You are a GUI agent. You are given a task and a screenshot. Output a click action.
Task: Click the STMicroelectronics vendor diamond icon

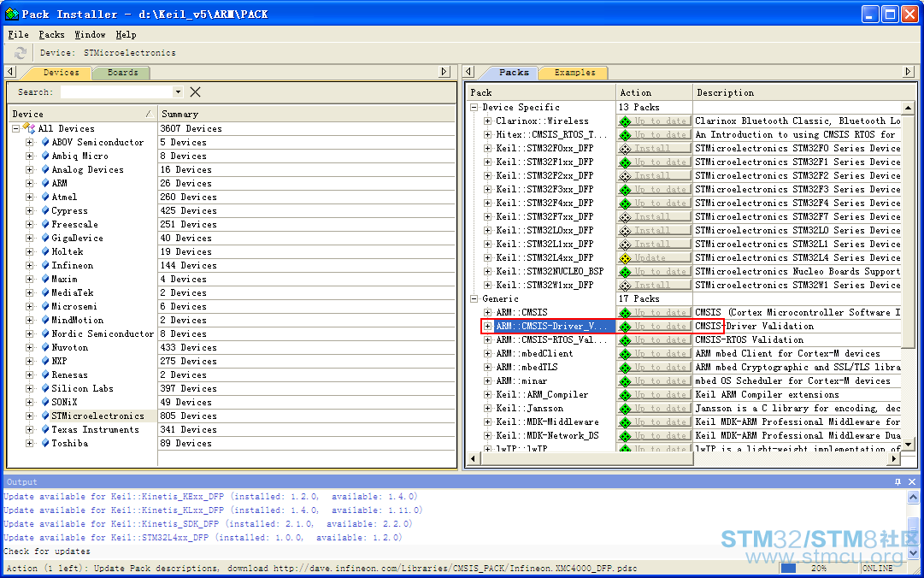click(x=45, y=416)
